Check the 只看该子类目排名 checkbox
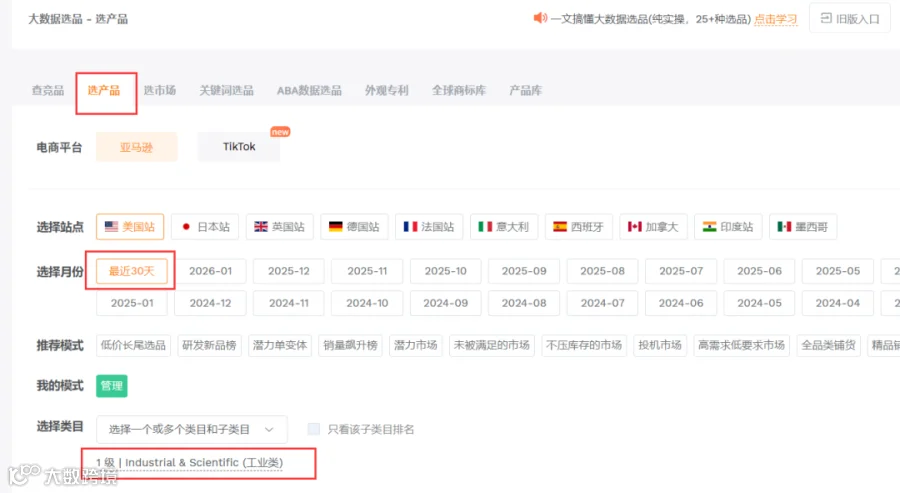The width and height of the screenshot is (900, 493). pos(313,429)
